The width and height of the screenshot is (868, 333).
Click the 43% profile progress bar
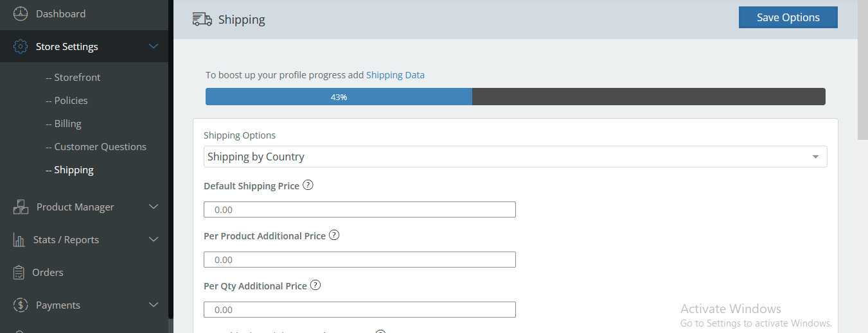pyautogui.click(x=515, y=97)
